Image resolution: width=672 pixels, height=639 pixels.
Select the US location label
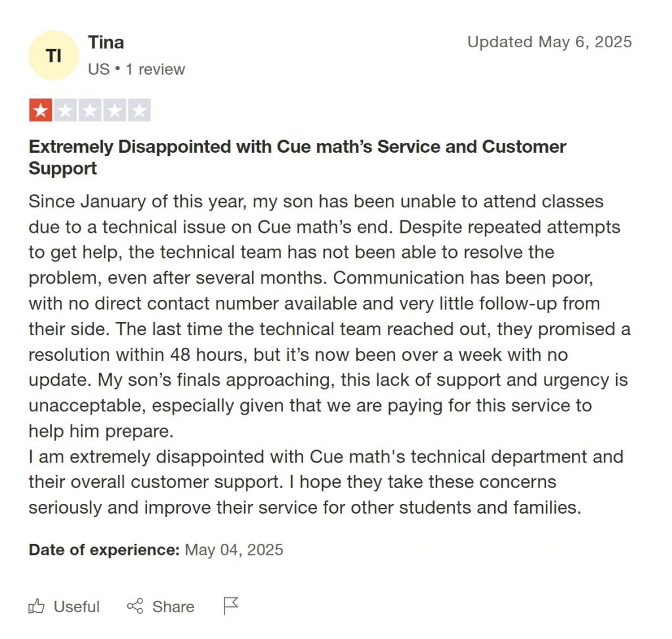coord(100,69)
